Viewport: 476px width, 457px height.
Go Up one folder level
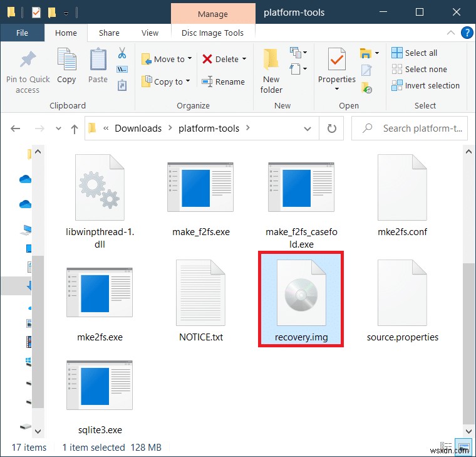point(75,129)
